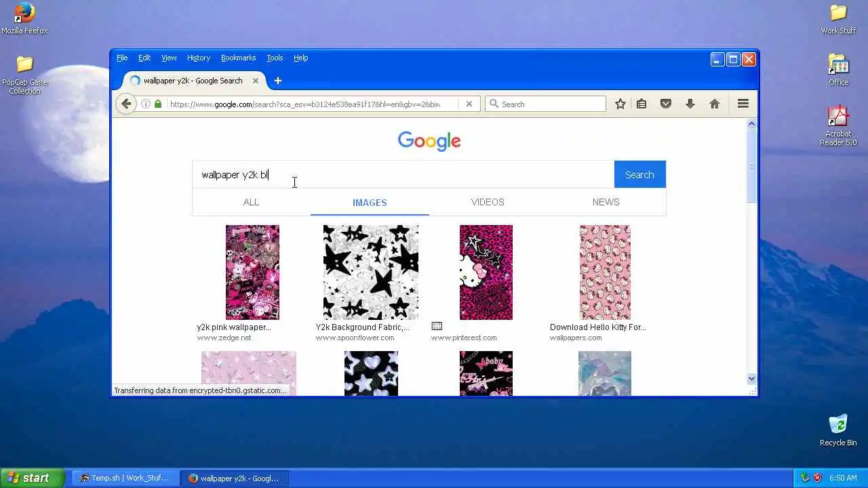Click y2k pink wallpaper... title link
This screenshot has height=488, width=868.
[x=234, y=327]
